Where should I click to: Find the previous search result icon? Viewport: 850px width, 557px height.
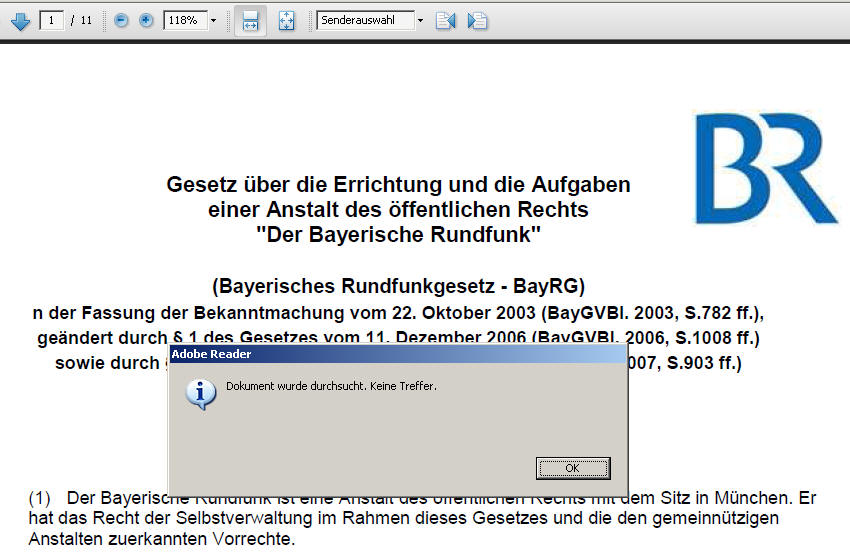(x=445, y=21)
